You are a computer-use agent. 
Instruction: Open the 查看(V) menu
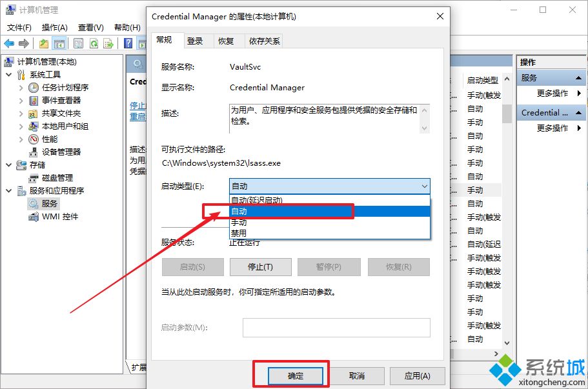91,27
